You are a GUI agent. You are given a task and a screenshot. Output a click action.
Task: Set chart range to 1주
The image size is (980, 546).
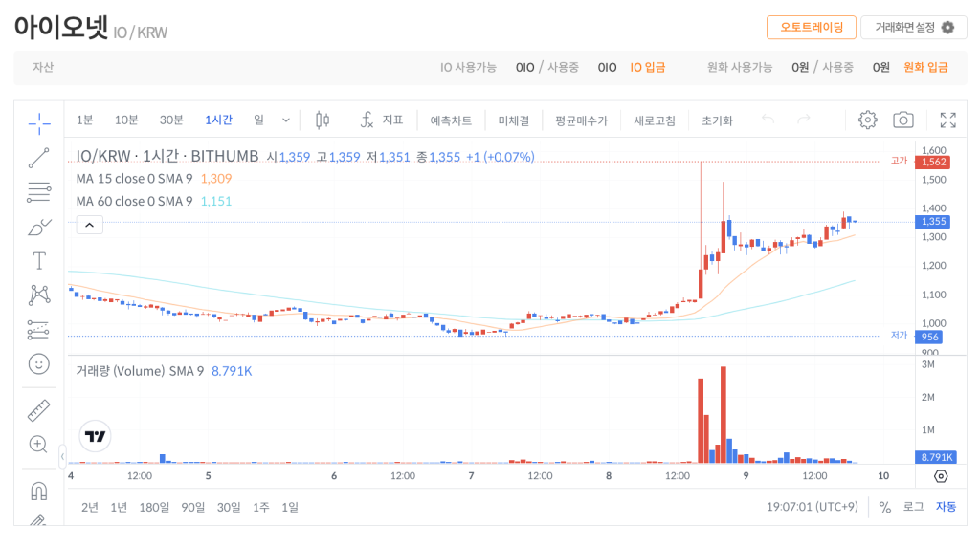pos(261,507)
